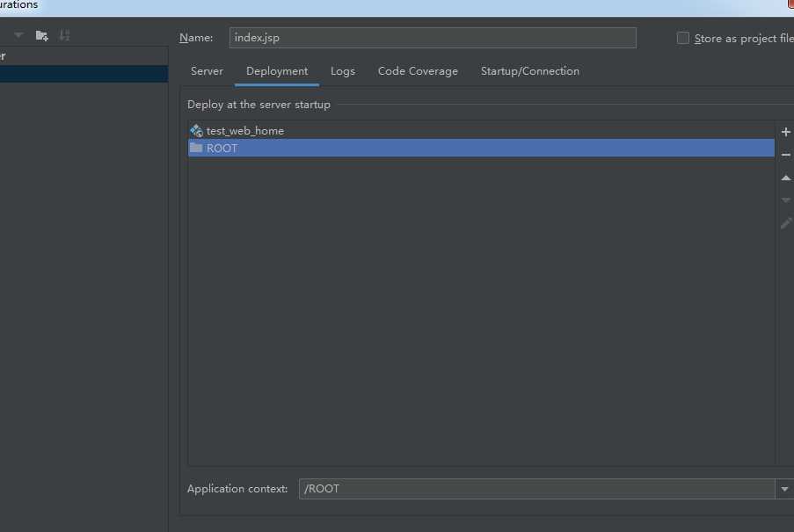This screenshot has height=532, width=794.
Task: Select test_web_home in deployment list
Action: tap(481, 131)
